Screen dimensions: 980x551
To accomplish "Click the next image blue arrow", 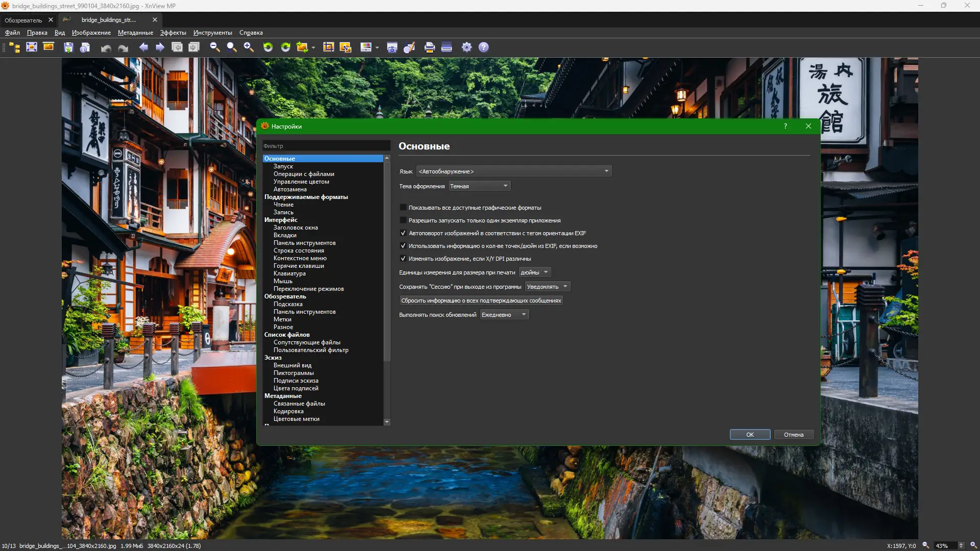I will coord(160,47).
